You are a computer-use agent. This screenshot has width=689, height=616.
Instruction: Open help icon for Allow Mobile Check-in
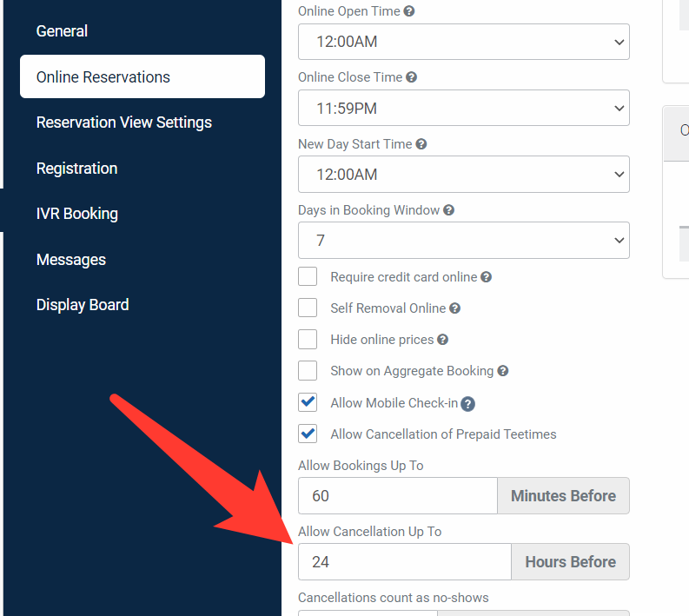[x=468, y=404]
